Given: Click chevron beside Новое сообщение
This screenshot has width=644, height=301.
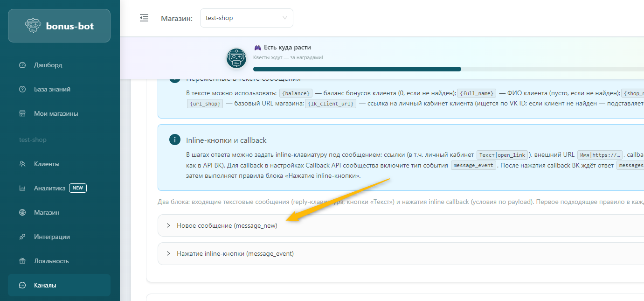Looking at the screenshot, I should point(168,225).
